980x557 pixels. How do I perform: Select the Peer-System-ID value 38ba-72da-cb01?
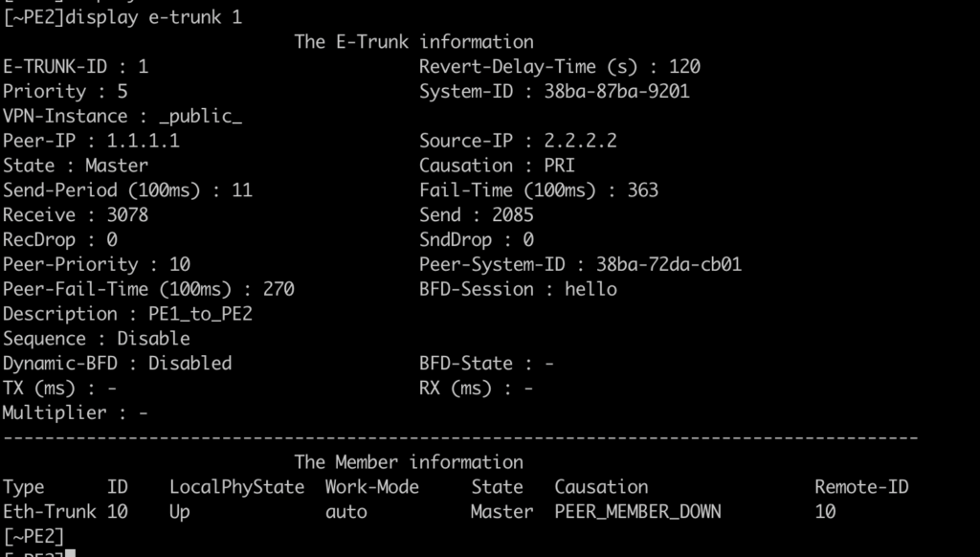pyautogui.click(x=668, y=264)
